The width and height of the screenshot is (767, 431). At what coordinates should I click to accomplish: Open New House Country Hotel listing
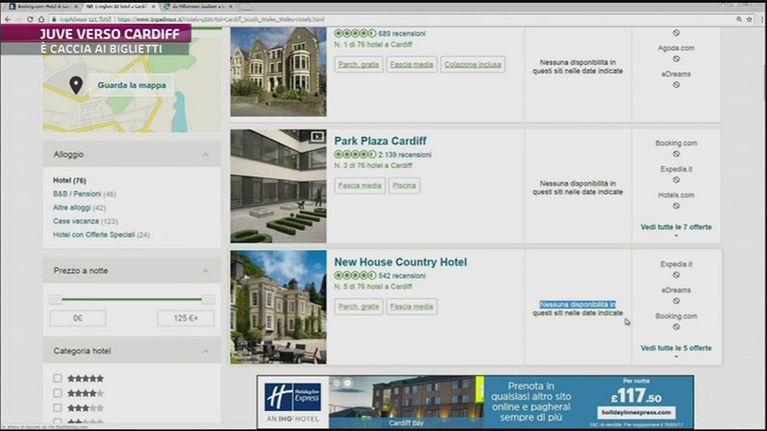(x=400, y=262)
